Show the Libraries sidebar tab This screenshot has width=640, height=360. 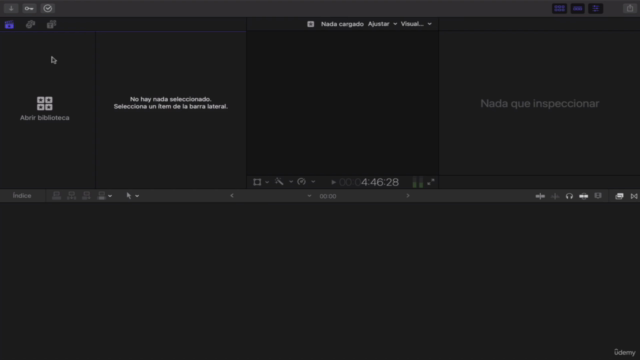[9, 24]
